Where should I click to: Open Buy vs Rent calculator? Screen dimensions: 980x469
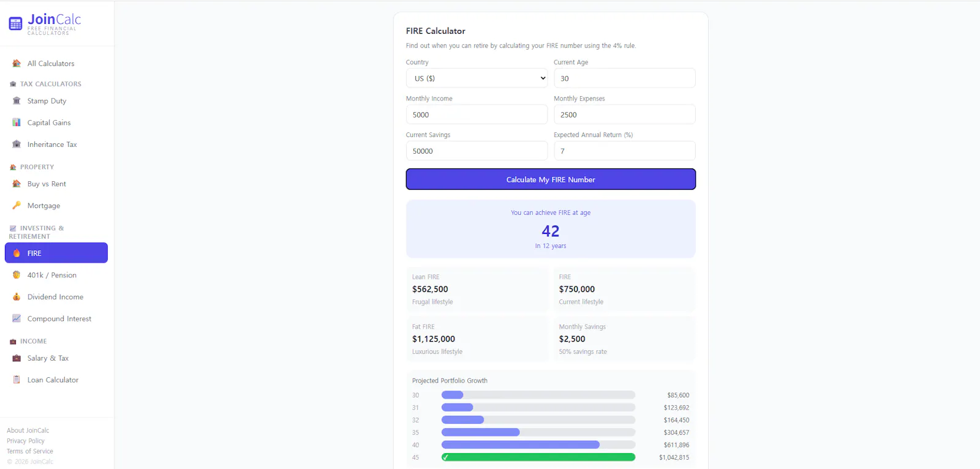(56, 184)
